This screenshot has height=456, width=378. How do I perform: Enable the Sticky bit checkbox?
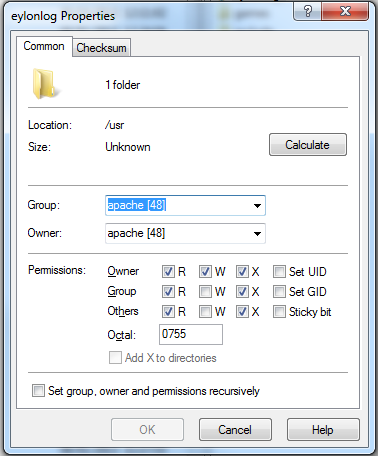click(x=279, y=312)
